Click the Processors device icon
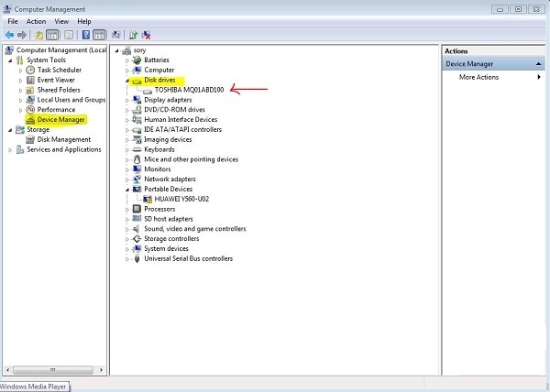 click(137, 209)
